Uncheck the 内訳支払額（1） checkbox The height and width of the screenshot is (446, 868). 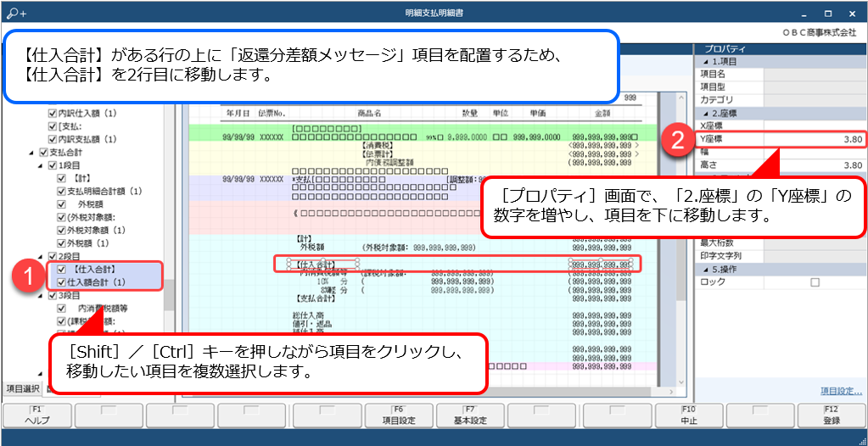pyautogui.click(x=53, y=139)
